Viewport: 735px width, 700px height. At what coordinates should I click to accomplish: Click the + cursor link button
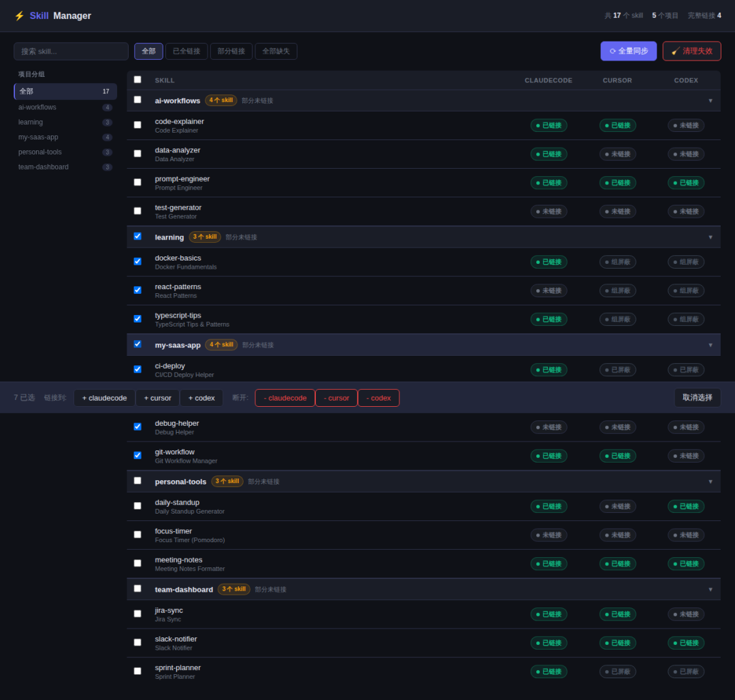[157, 398]
